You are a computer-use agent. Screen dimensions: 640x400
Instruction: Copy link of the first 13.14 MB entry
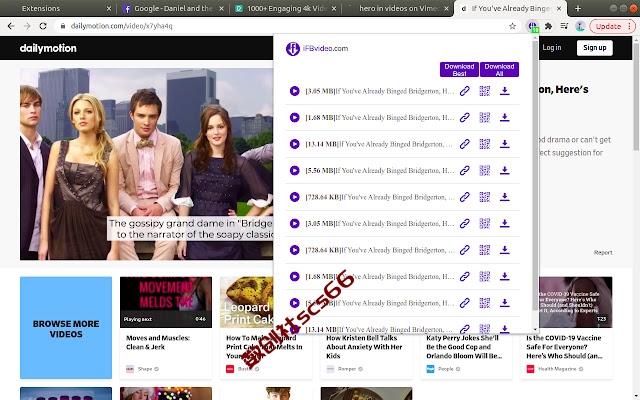point(464,144)
